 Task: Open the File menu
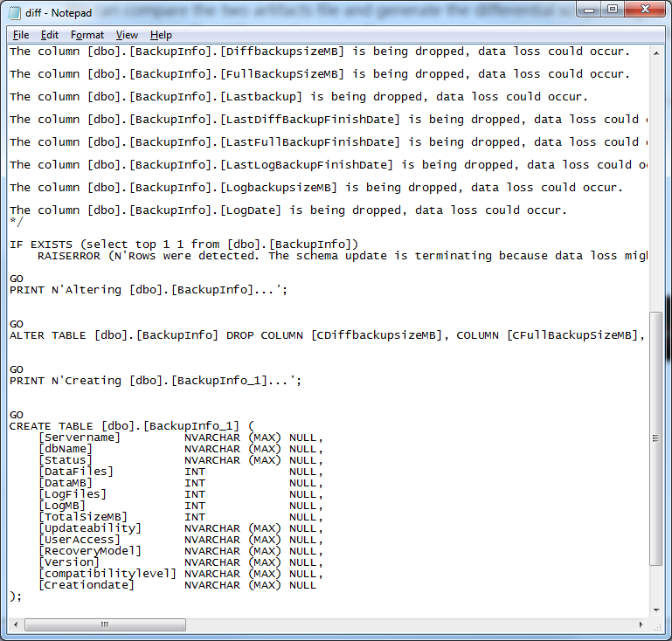tap(21, 35)
